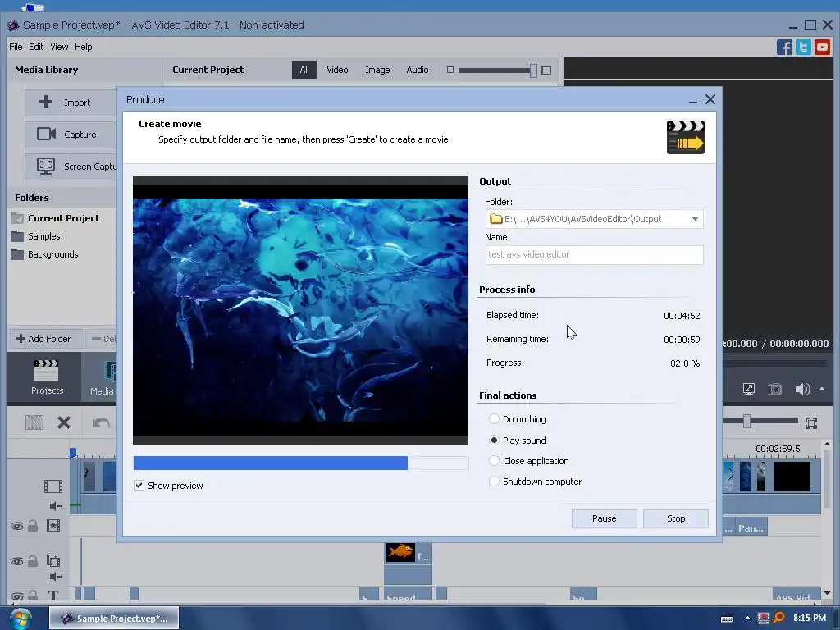The width and height of the screenshot is (840, 630).
Task: Switch to the All filter tab
Action: click(304, 71)
